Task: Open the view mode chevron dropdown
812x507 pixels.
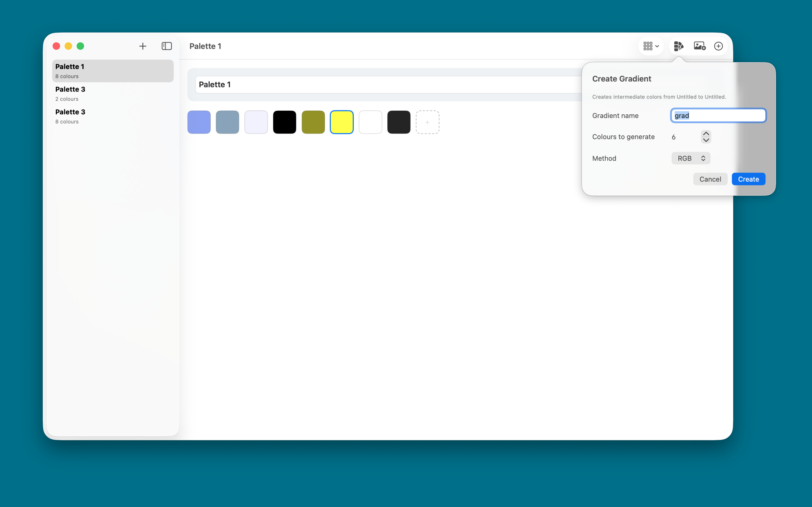Action: (x=657, y=46)
